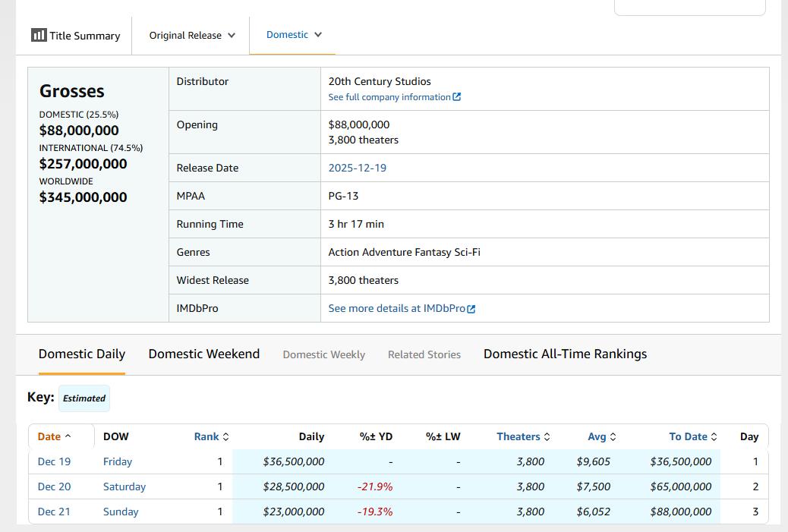Image resolution: width=788 pixels, height=532 pixels.
Task: Click external link icon beside IMDbPro details
Action: point(471,309)
